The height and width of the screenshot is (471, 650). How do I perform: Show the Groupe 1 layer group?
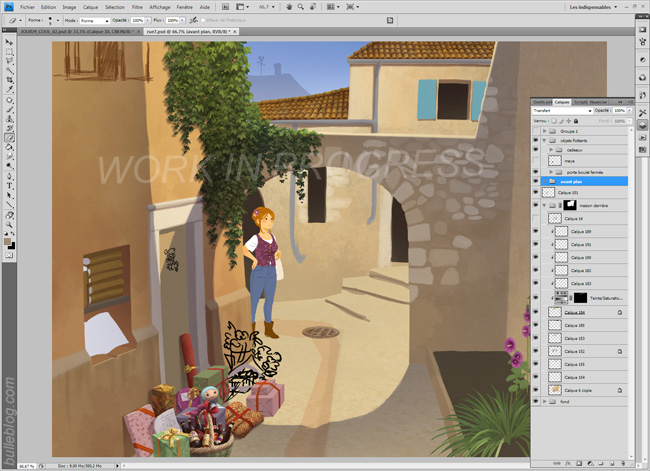point(537,131)
